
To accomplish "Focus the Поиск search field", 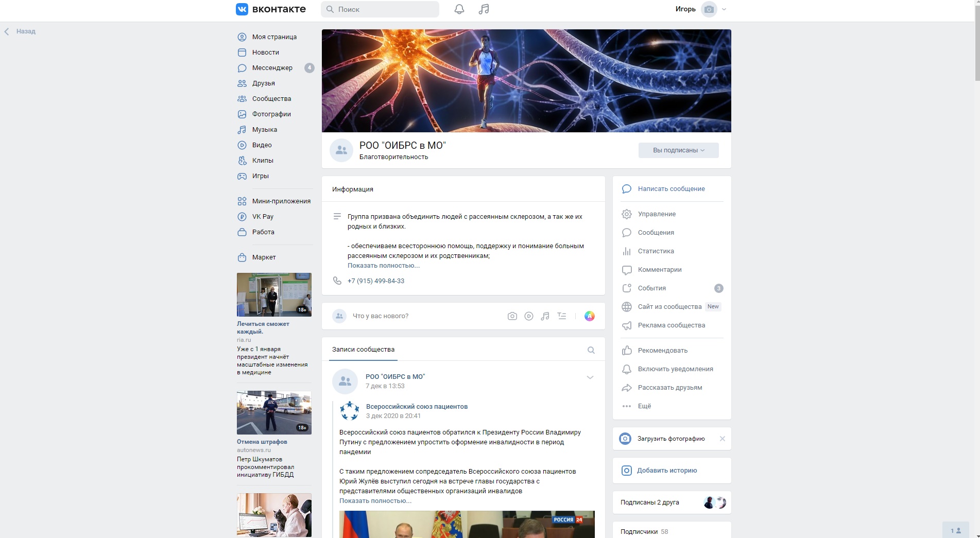I will (x=380, y=9).
